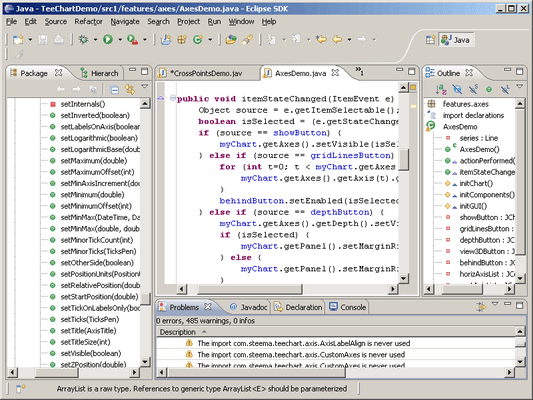Switch to the Declaration tab
Image resolution: width=533 pixels, height=400 pixels.
pyautogui.click(x=298, y=307)
